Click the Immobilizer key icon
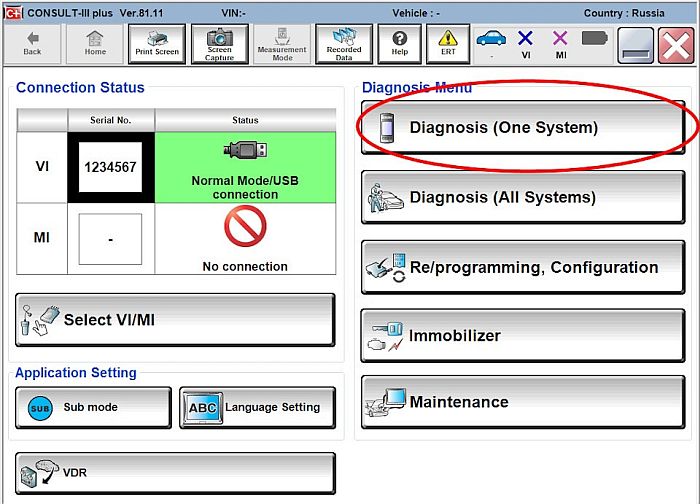The image size is (700, 504). point(385,336)
